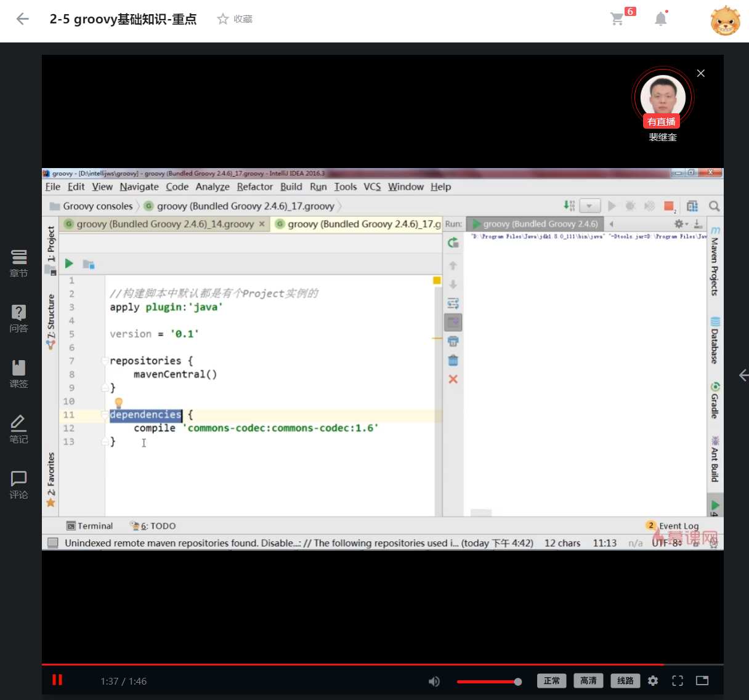749x700 pixels.
Task: Open the TODO tool window
Action: (153, 526)
